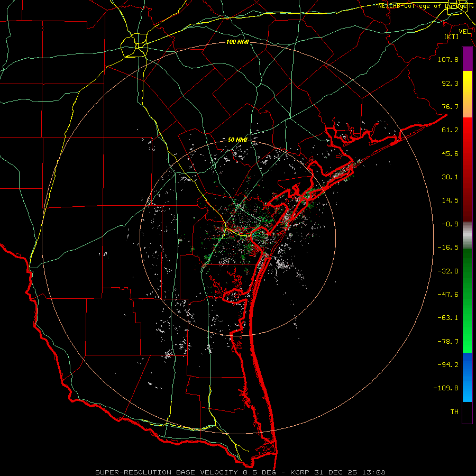Viewport: 476px width, 476px height.
Task: Click the 45.6 velocity scale value
Action: (x=450, y=153)
